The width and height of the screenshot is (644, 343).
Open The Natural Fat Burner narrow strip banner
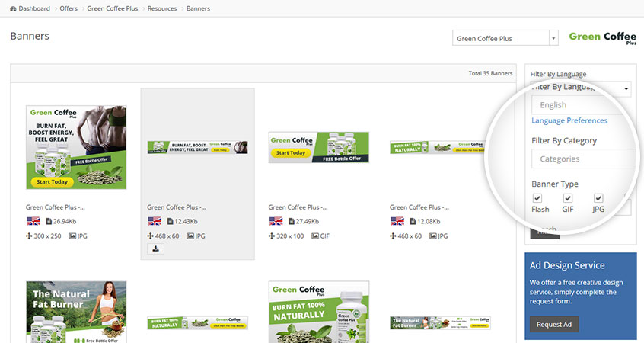[x=440, y=323]
